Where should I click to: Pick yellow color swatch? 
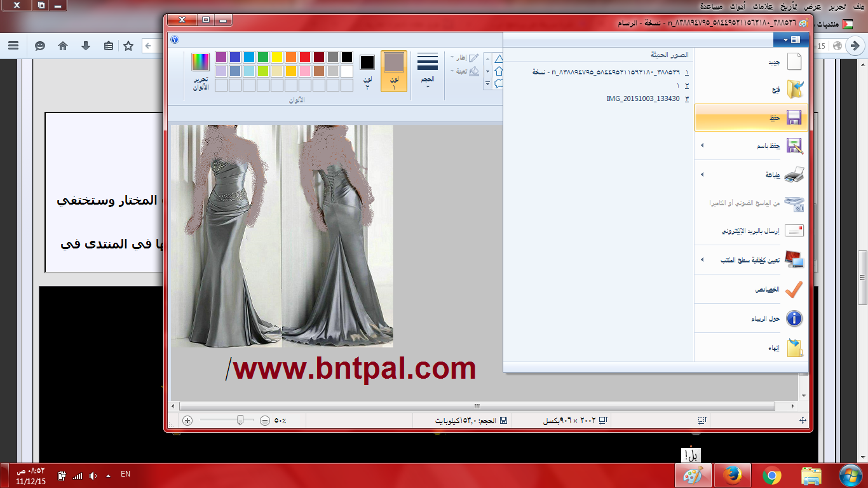[277, 57]
